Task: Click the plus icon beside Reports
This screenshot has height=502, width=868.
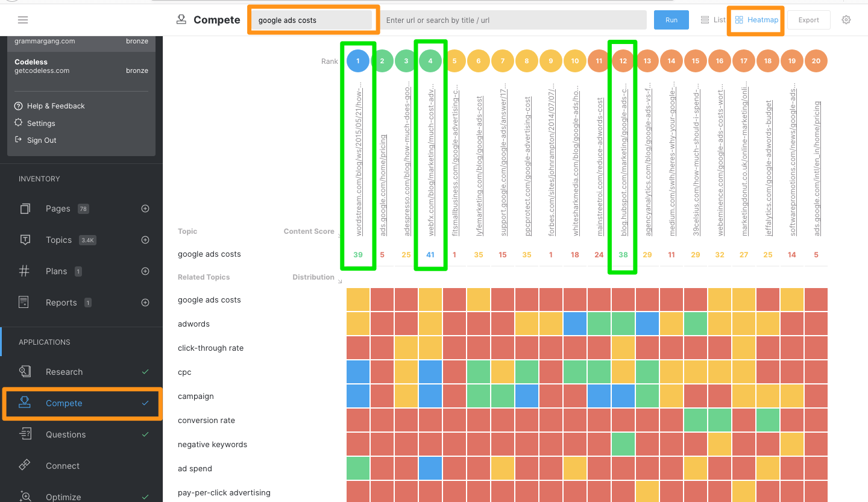Action: tap(145, 303)
